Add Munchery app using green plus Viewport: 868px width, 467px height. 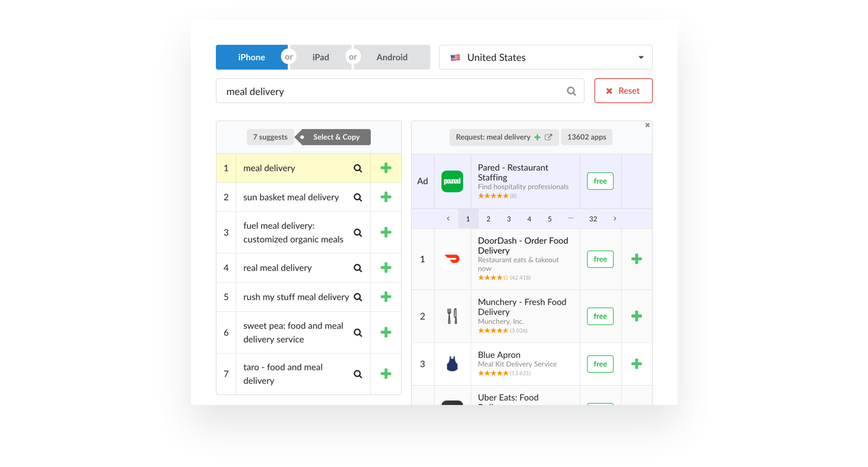click(x=636, y=316)
